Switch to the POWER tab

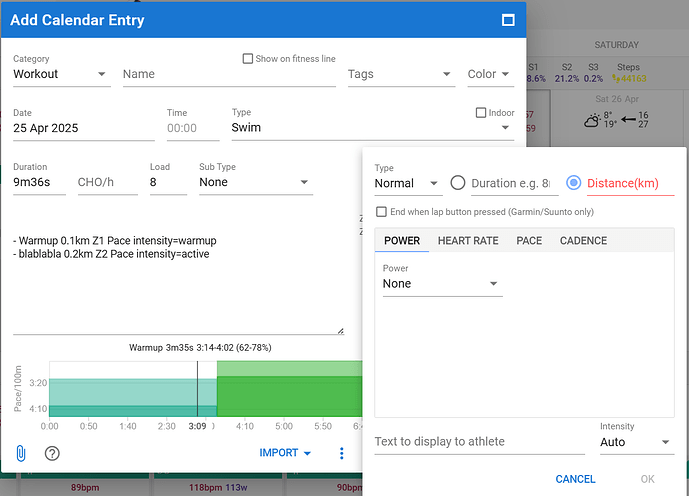tap(402, 240)
